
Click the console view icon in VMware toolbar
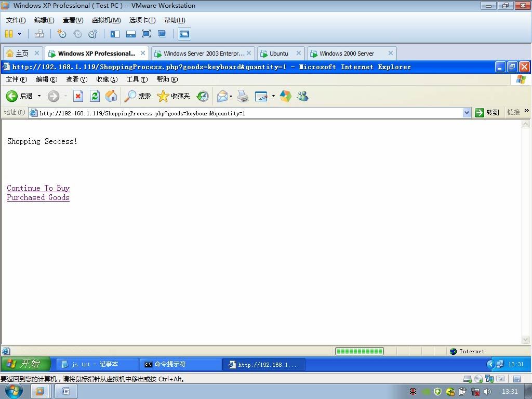(184, 34)
